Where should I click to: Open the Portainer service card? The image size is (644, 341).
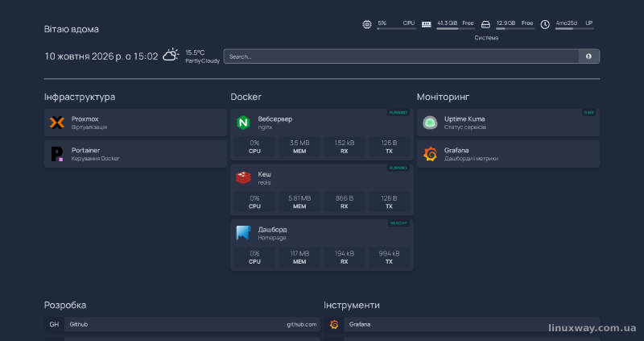pos(135,154)
